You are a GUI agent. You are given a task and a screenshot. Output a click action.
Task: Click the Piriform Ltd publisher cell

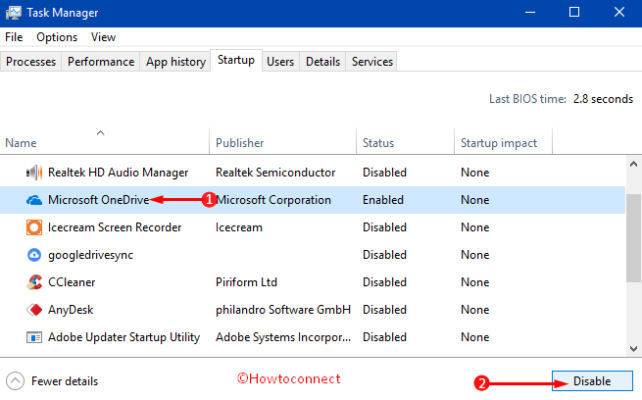tap(246, 282)
